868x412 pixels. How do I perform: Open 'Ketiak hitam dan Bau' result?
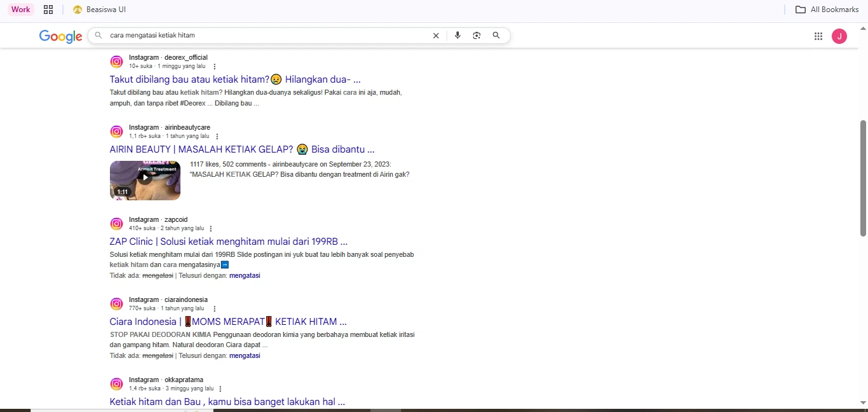pyautogui.click(x=227, y=402)
